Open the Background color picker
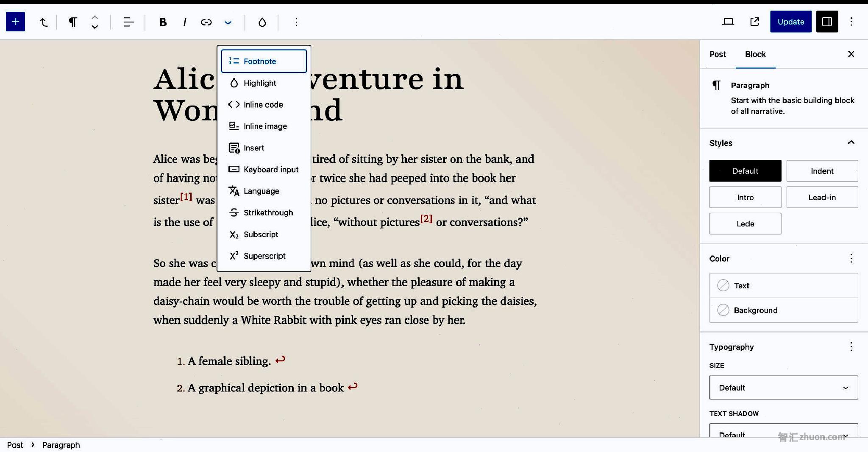Viewport: 868px width, 452px height. click(784, 310)
